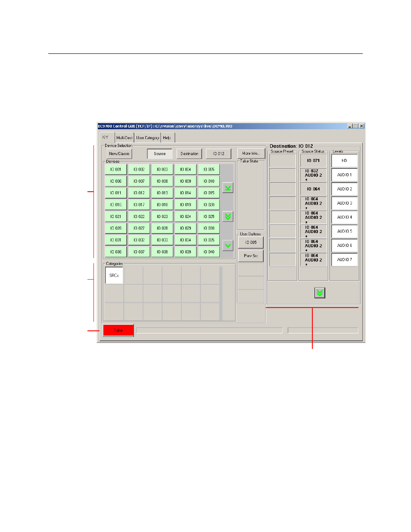Toggle the AUDIO 5 level
The height and width of the screenshot is (532, 411).
point(344,231)
